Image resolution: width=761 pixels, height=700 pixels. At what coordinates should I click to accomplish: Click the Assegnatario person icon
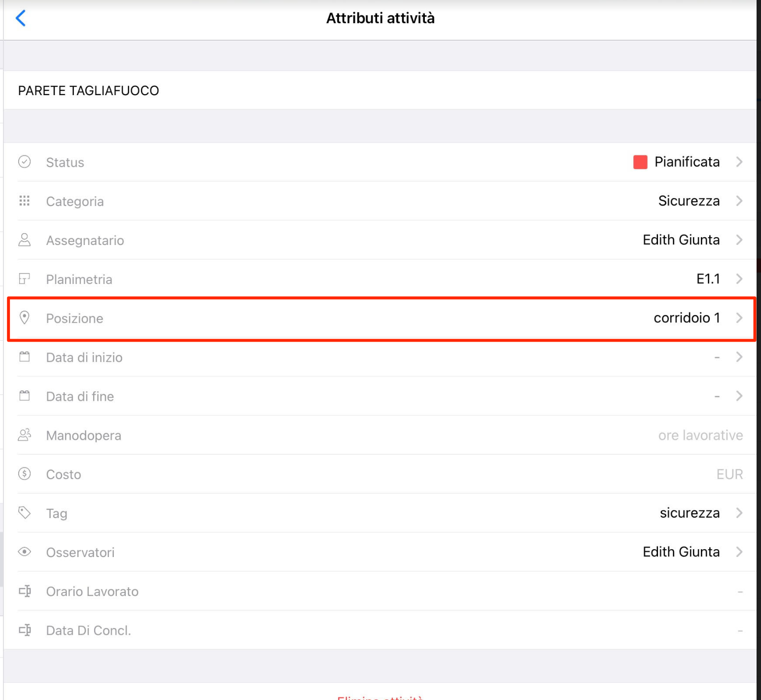(x=24, y=240)
